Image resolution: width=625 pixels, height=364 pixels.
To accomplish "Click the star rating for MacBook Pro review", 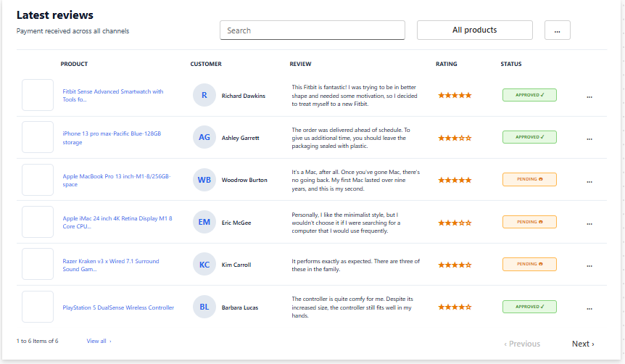I will [455, 181].
